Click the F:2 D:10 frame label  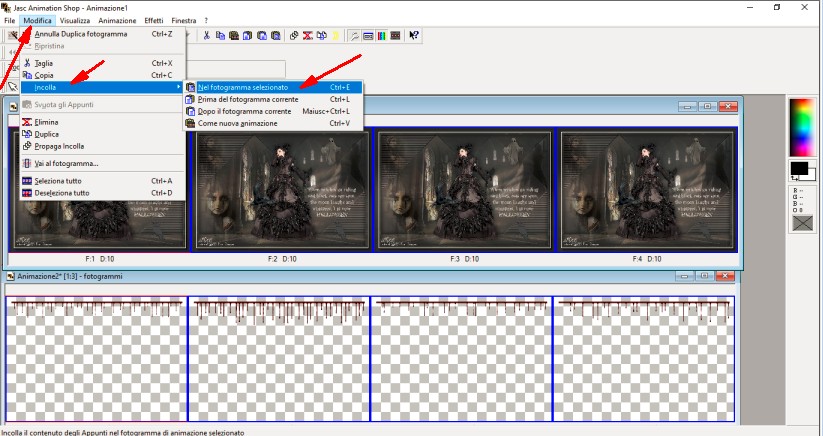[x=282, y=259]
